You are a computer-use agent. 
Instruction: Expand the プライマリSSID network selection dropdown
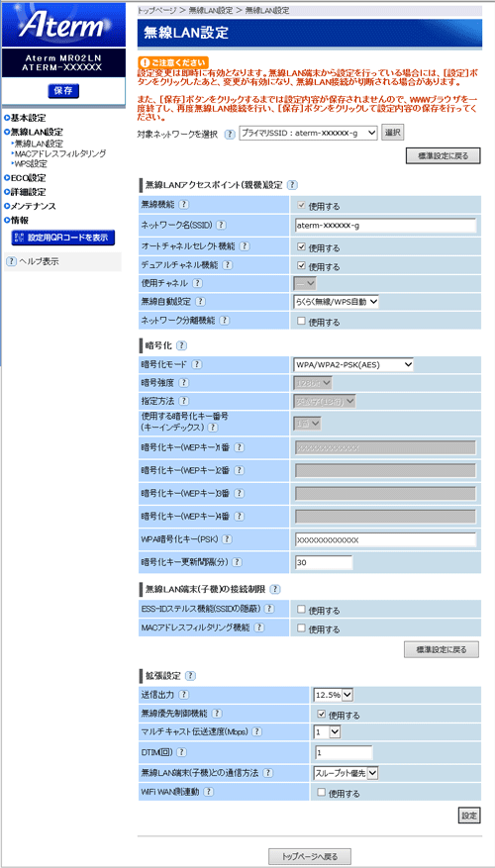(x=308, y=133)
